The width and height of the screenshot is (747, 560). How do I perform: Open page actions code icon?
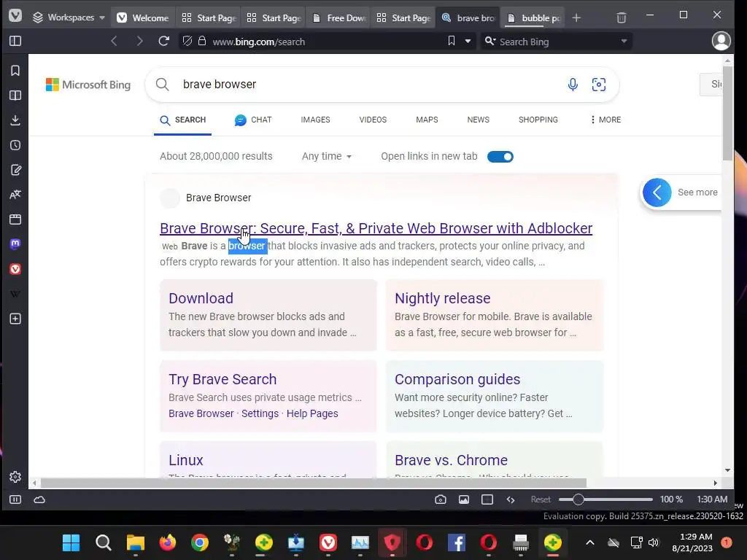point(511,499)
